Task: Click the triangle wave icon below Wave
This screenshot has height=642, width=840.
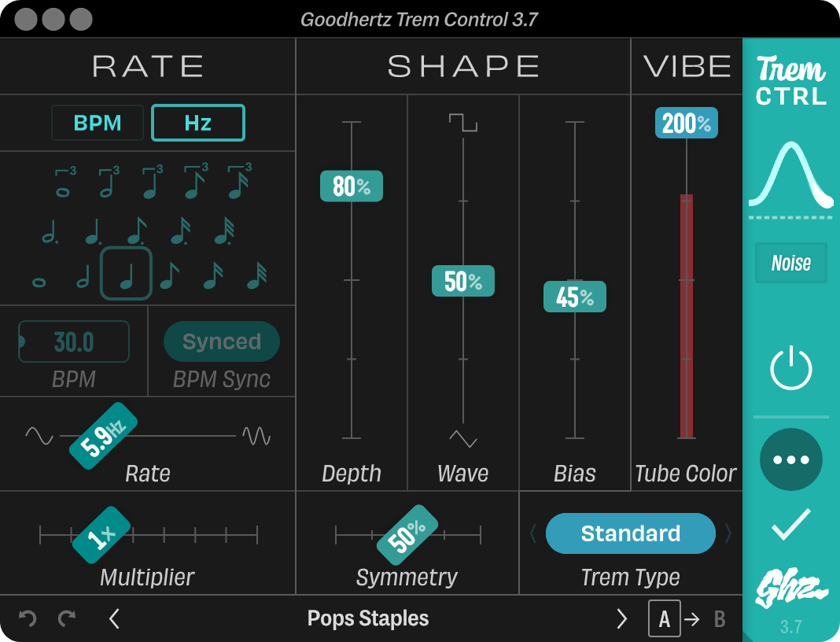Action: click(462, 438)
